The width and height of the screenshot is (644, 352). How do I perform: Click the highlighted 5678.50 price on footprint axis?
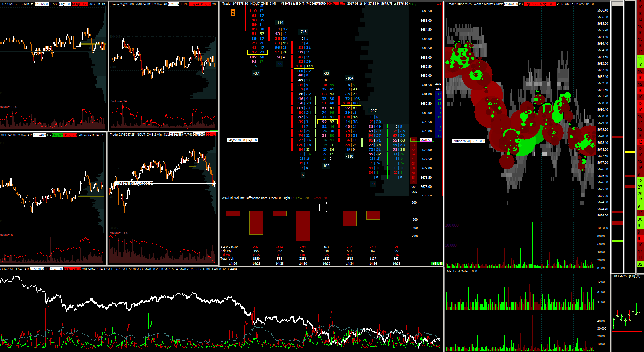coord(426,140)
